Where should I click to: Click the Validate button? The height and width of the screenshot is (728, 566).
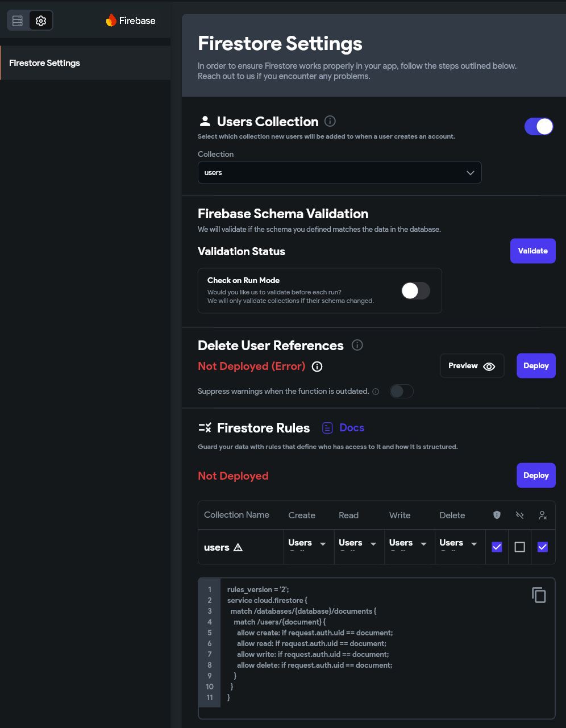pyautogui.click(x=533, y=251)
